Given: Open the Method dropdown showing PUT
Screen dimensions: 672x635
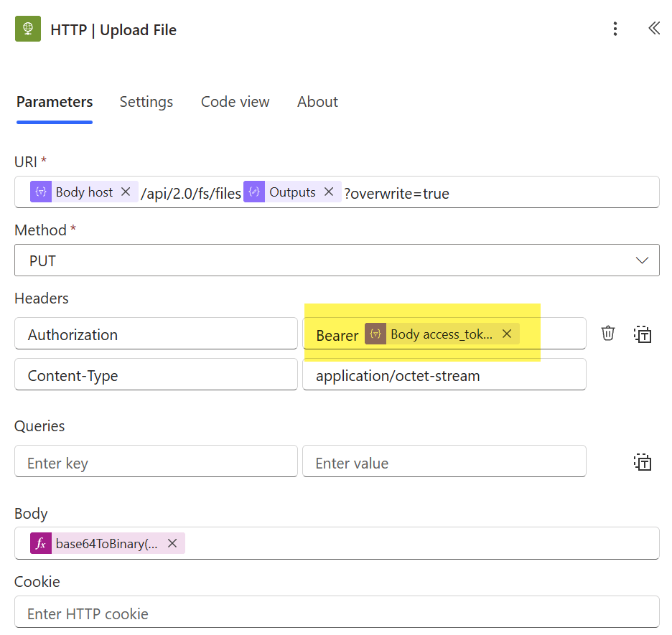Looking at the screenshot, I should tap(337, 260).
